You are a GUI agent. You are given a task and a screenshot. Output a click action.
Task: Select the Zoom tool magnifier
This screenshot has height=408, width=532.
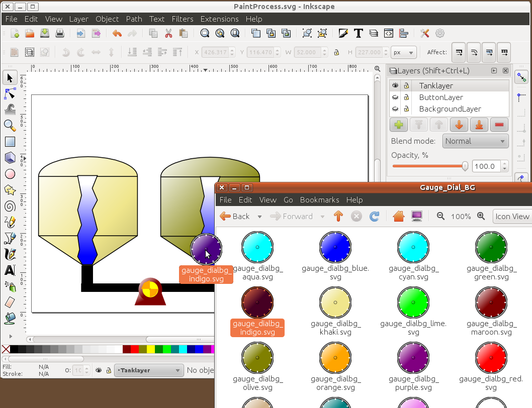10,126
